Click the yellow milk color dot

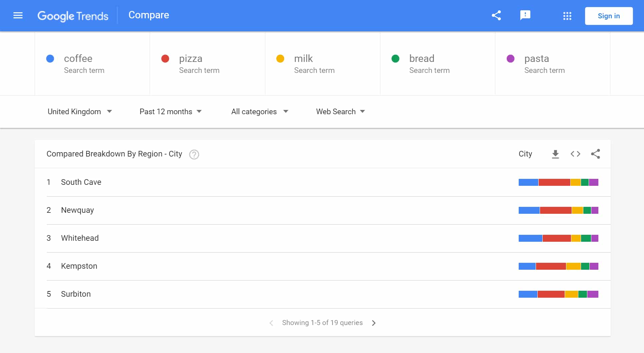pos(280,59)
